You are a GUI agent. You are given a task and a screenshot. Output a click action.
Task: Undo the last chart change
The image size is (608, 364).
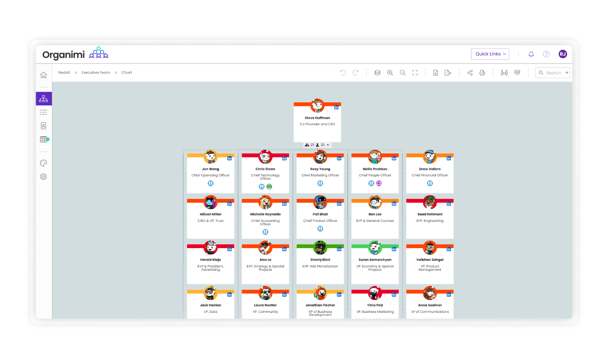coord(343,73)
